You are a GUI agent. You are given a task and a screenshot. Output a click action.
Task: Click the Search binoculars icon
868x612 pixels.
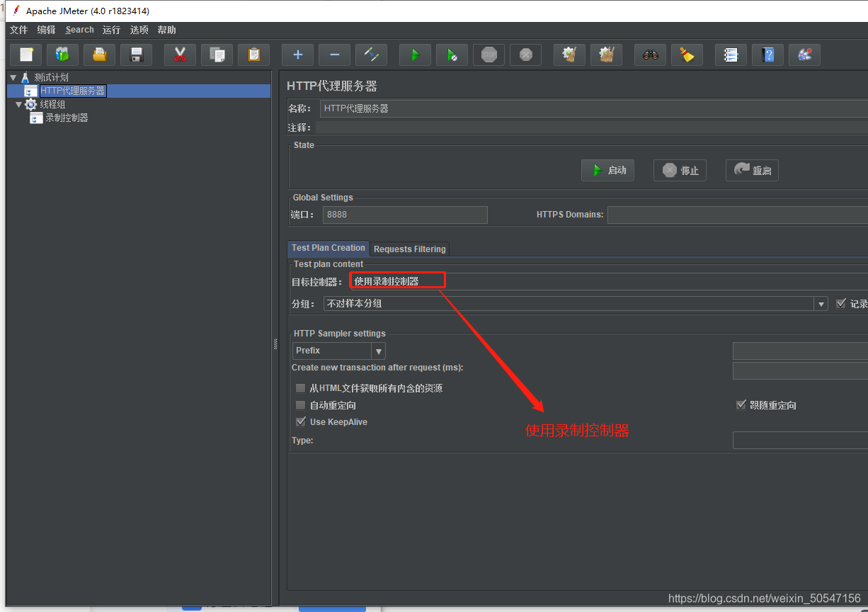point(651,55)
